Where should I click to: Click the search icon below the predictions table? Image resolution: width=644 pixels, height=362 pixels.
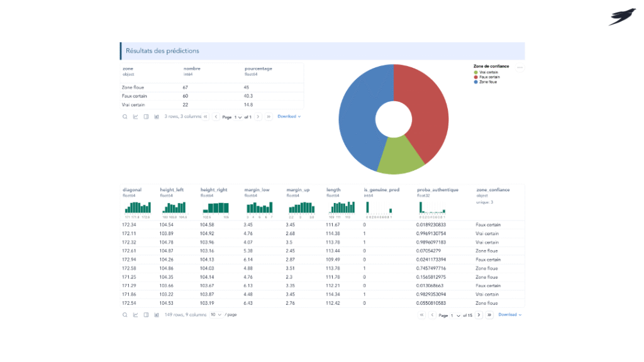pos(125,314)
